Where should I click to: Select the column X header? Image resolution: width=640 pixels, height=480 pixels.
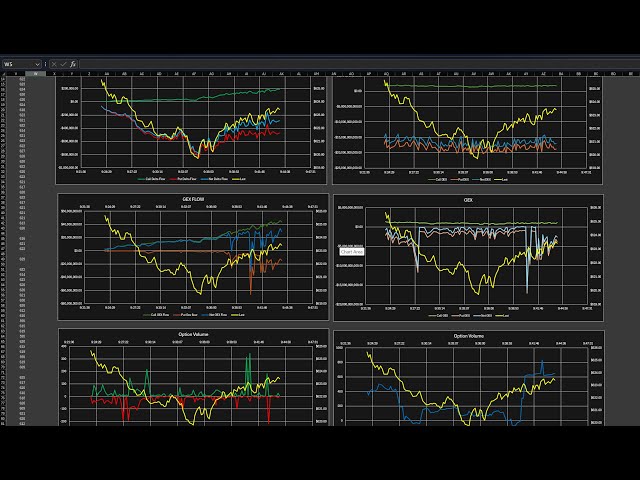54,74
